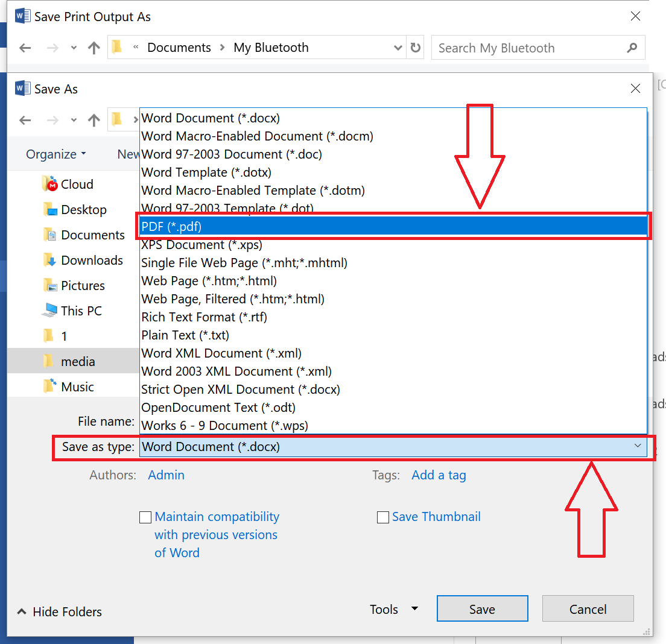Screen dimensions: 666x644
Task: Pick Word XML Document (*.xml) option
Action: point(393,353)
